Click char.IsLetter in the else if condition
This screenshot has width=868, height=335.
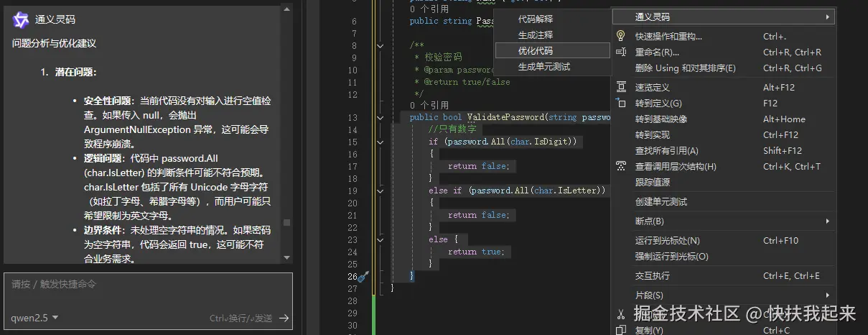coord(566,191)
